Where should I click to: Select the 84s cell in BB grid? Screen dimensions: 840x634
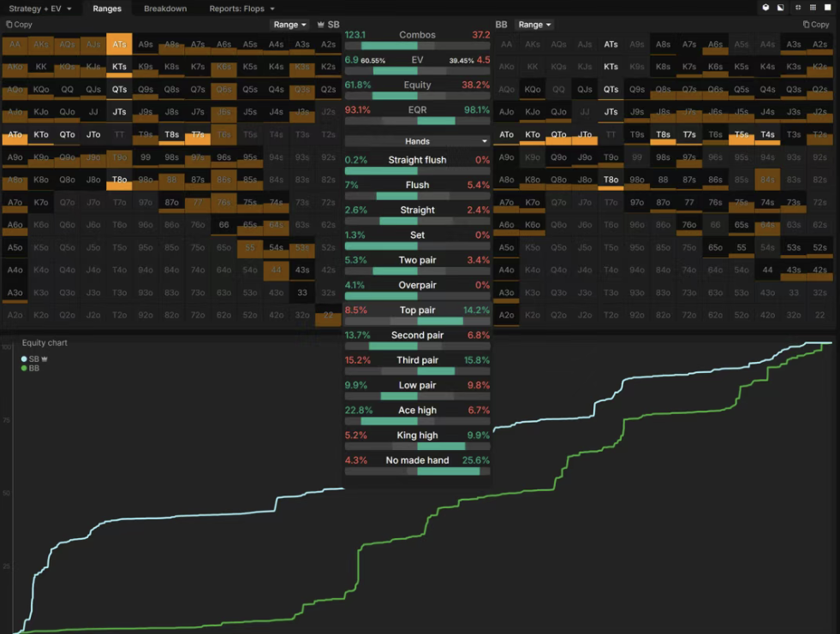point(768,180)
